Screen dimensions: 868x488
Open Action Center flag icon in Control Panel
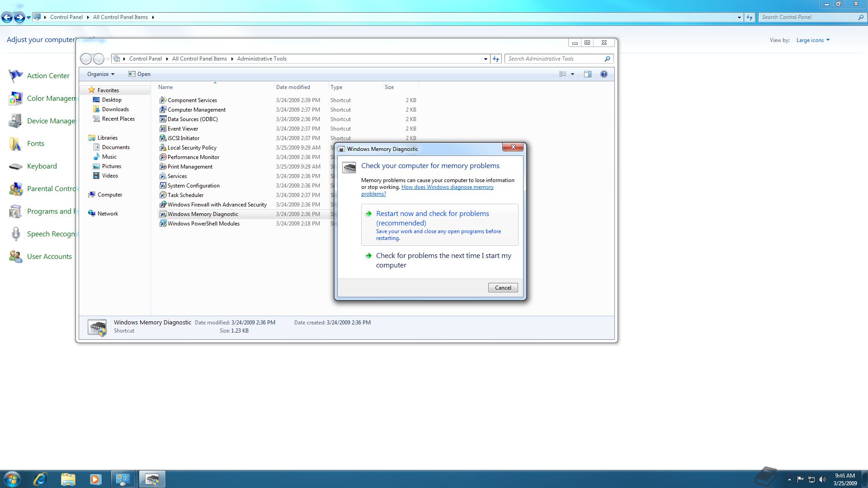(x=15, y=75)
